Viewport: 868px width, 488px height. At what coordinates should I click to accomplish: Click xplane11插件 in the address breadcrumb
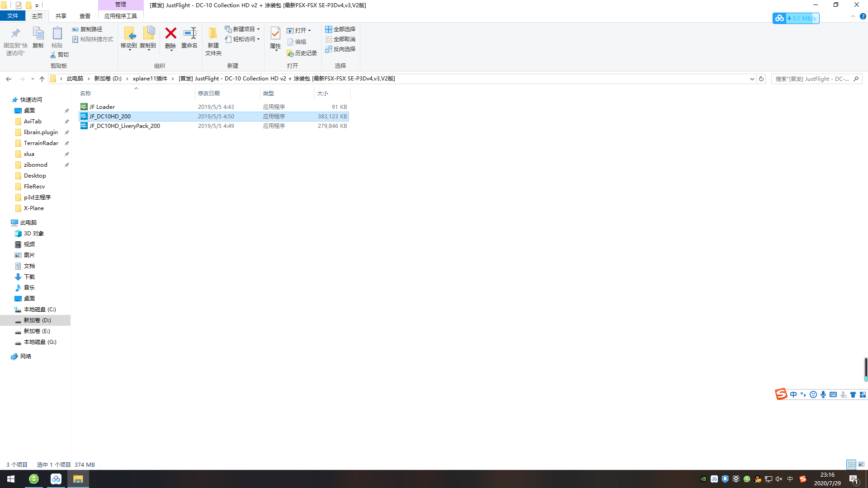[x=150, y=79]
